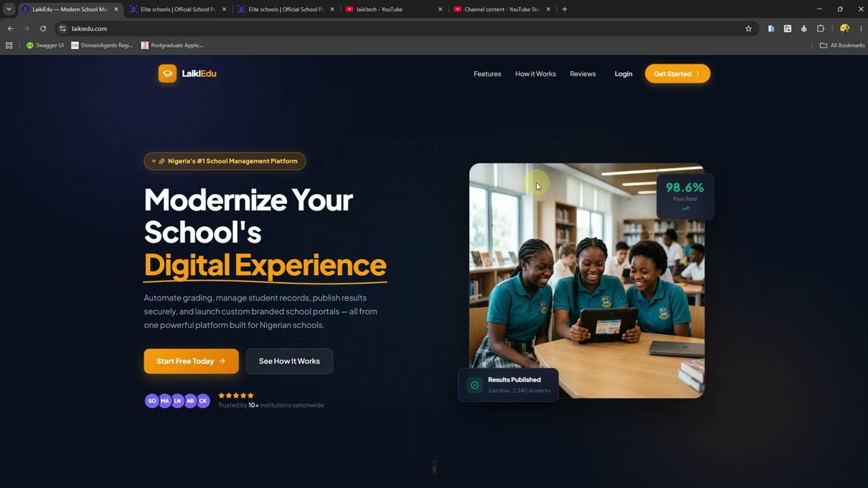868x488 pixels.
Task: Click the QR-style extension icon in toolbar
Action: [787, 28]
